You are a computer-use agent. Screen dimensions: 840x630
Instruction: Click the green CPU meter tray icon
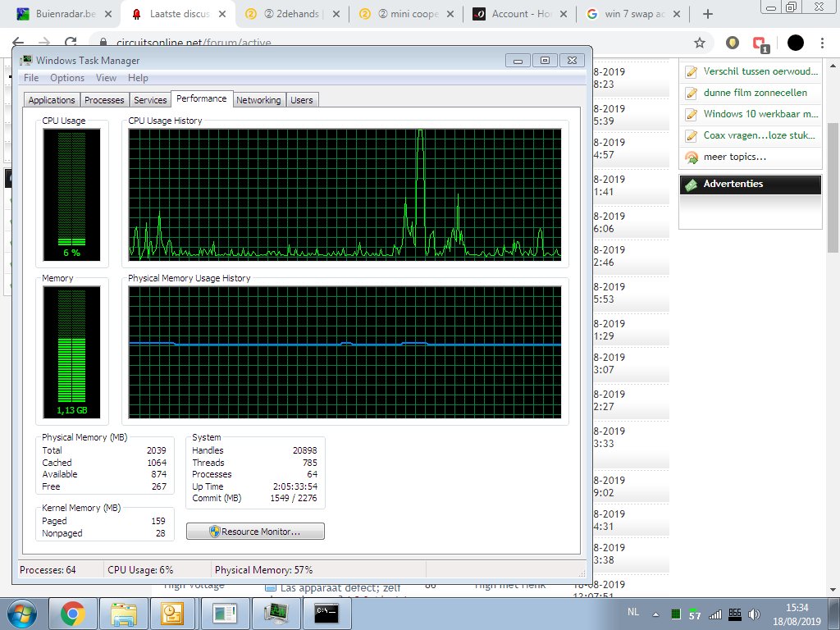[x=676, y=614]
